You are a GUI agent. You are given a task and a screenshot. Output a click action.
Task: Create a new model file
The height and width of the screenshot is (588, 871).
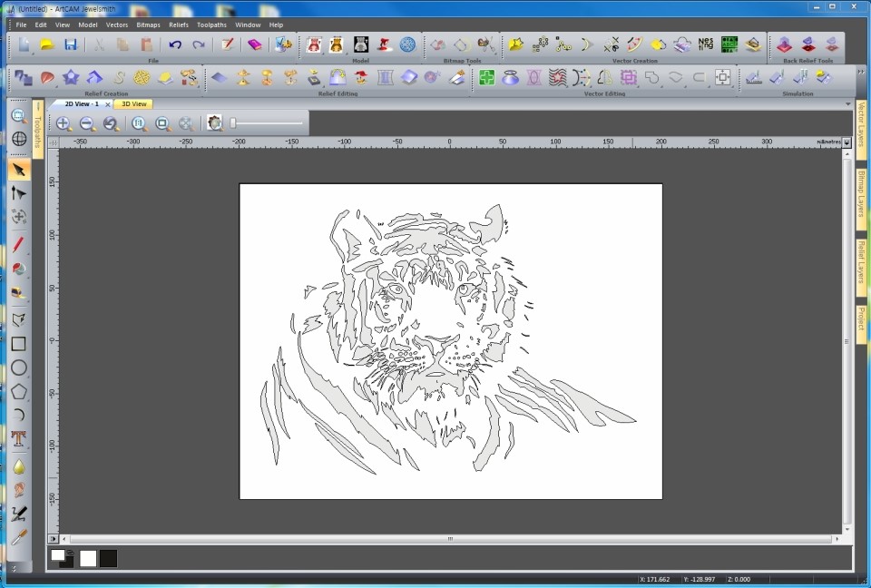[24, 44]
